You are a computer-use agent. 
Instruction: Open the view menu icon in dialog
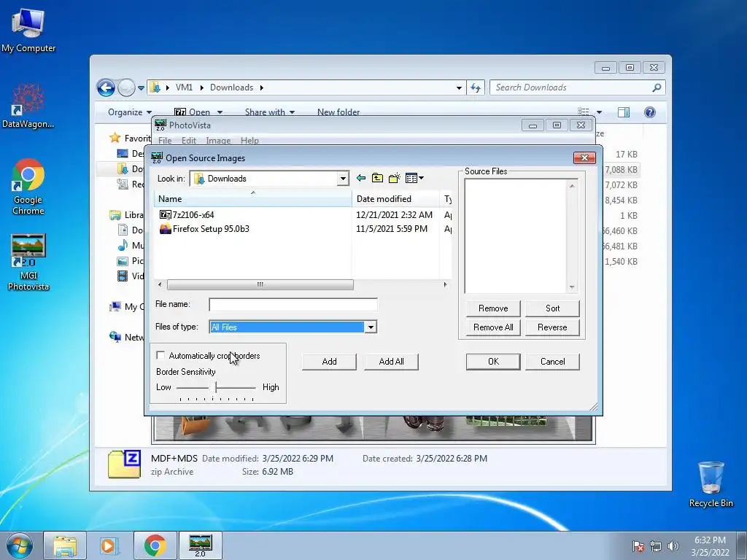pos(414,178)
